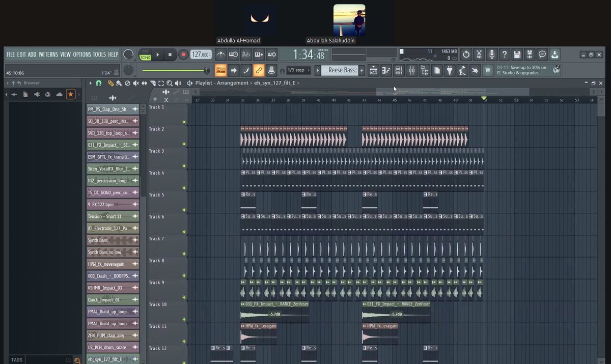The image size is (611, 364).
Task: Switch to Pattern/Song mode toggle
Action: pos(145,54)
